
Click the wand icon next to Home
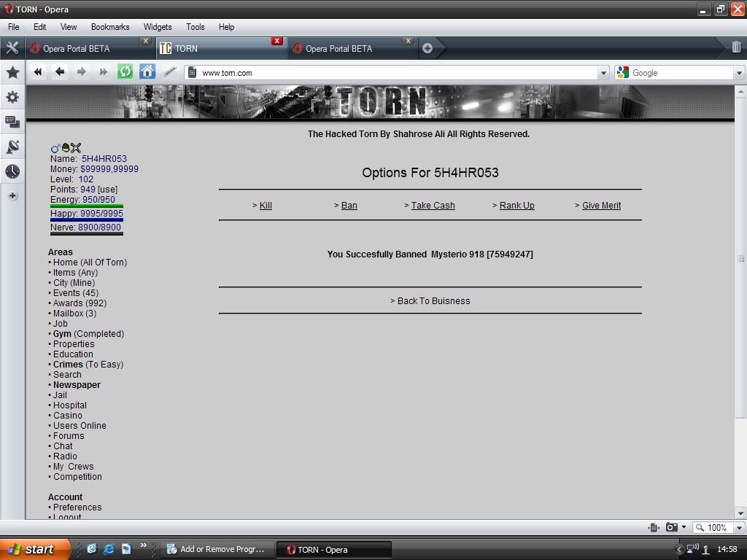coord(169,72)
